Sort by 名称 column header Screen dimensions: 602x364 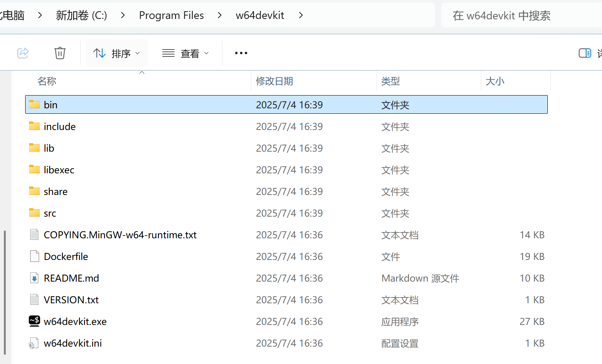coord(47,81)
